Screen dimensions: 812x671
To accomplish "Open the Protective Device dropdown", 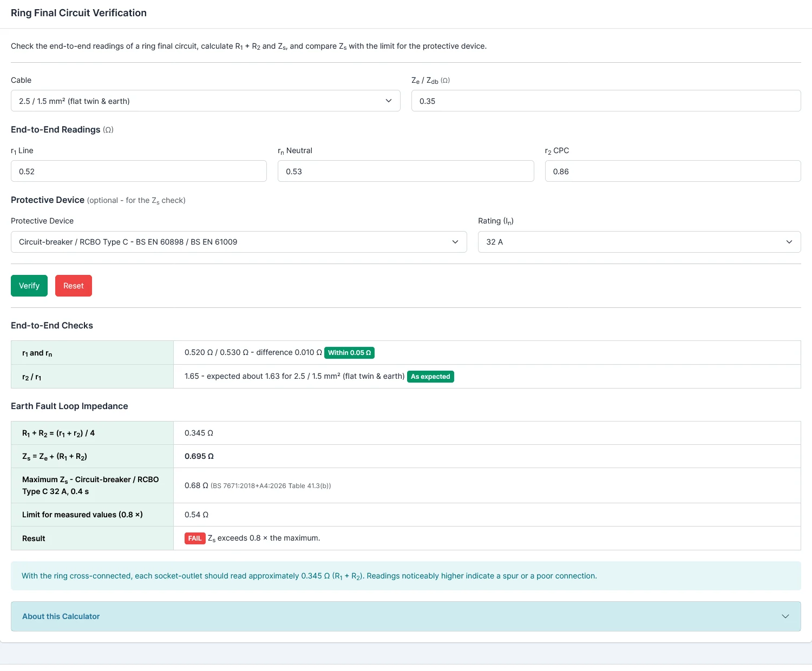I will pos(239,242).
